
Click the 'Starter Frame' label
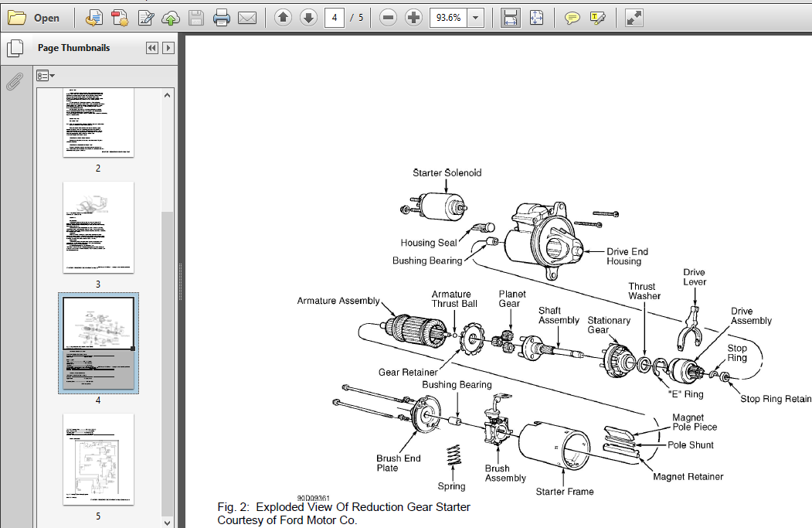pos(565,492)
